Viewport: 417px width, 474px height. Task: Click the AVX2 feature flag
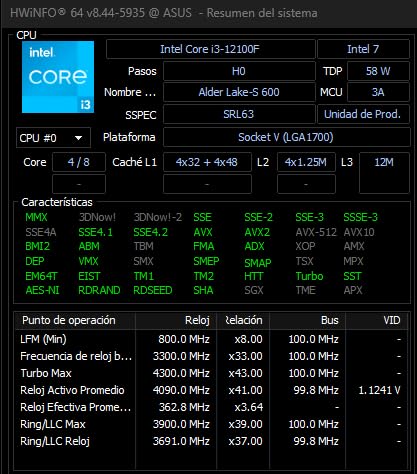point(257,232)
